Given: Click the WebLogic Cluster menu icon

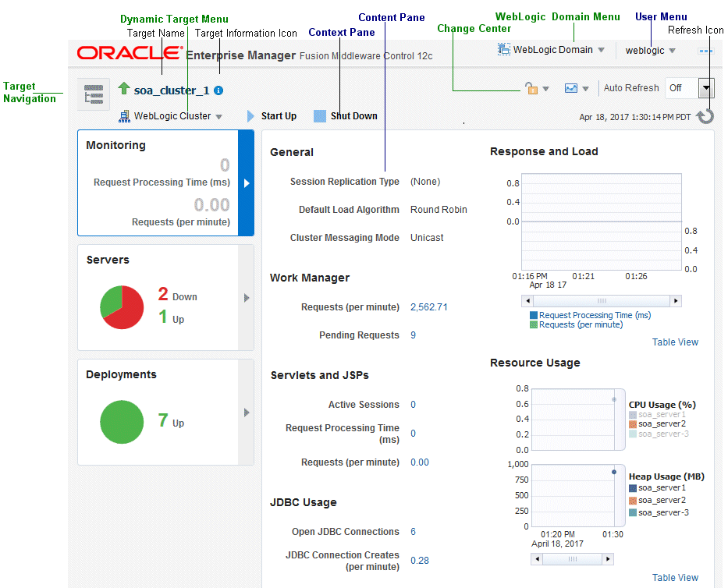Looking at the screenshot, I should [124, 116].
